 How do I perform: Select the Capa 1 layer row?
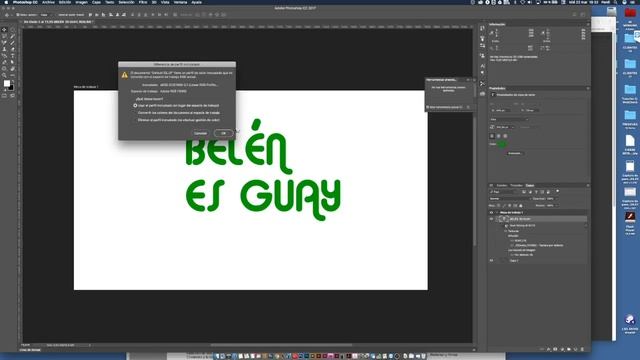coord(538,260)
